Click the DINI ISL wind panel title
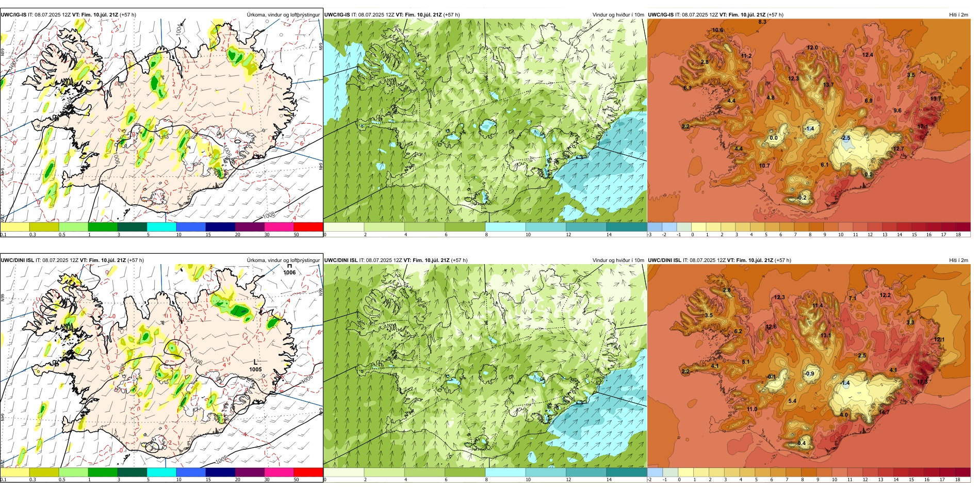Image resolution: width=980 pixels, height=490 pixels. click(396, 260)
